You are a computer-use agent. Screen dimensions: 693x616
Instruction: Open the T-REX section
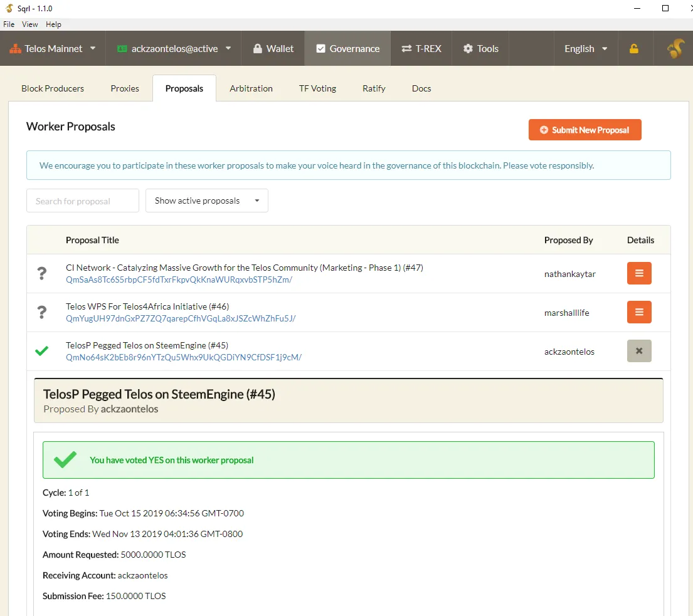pyautogui.click(x=421, y=49)
